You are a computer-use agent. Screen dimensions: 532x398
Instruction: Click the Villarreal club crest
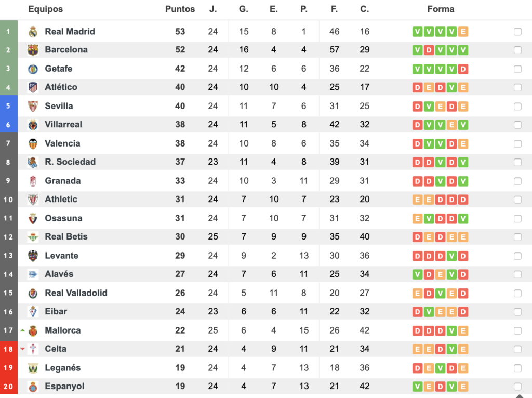tap(33, 125)
